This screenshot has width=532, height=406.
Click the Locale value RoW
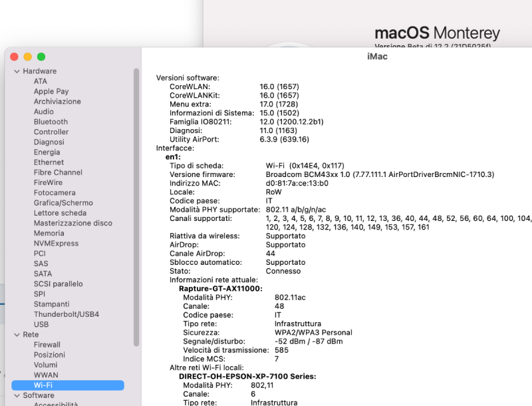point(273,192)
